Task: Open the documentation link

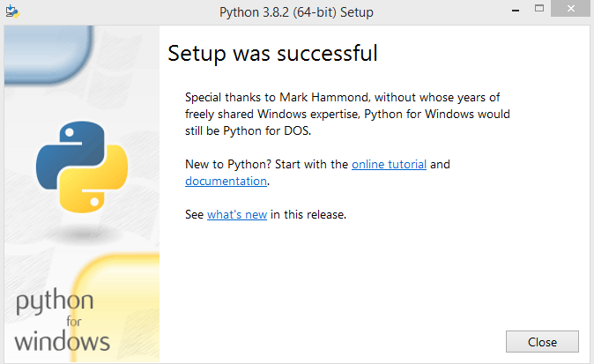Action: click(x=226, y=181)
